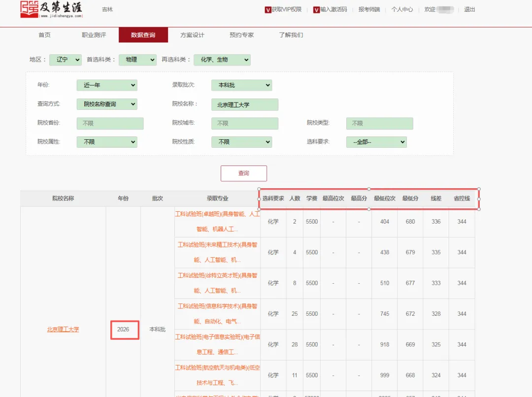Open the 录取批次 dropdown showing 本科批
The width and height of the screenshot is (532, 397).
241,85
